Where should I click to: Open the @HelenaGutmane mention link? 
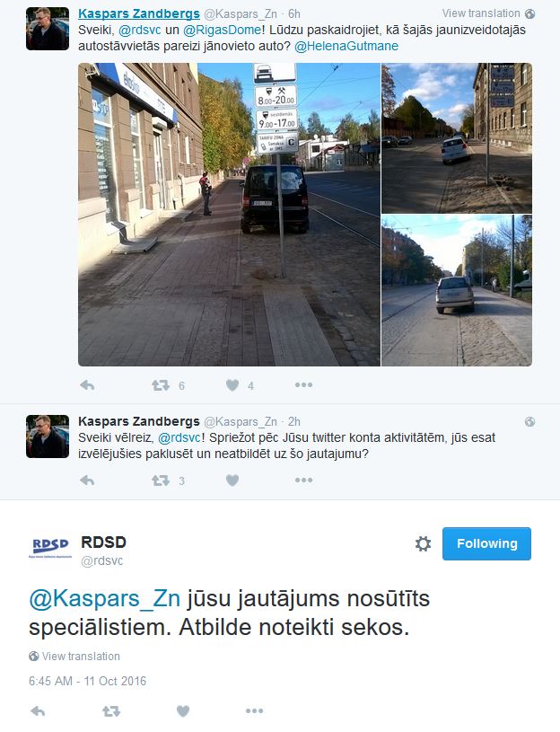(346, 46)
